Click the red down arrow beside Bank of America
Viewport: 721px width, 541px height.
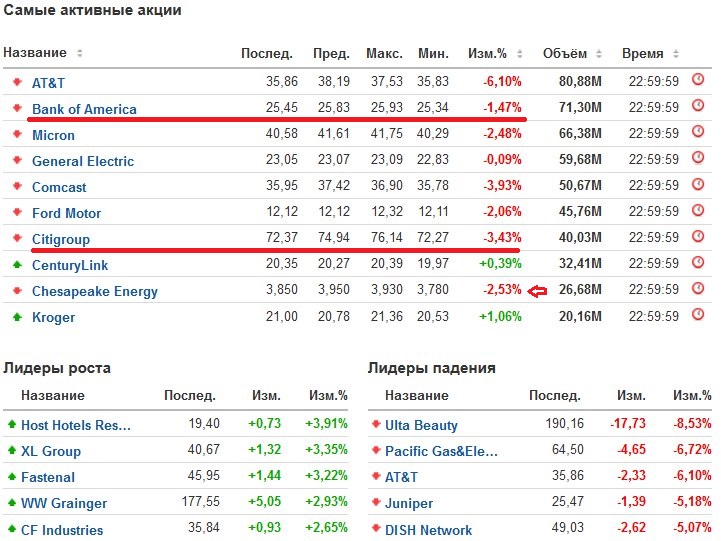coord(16,108)
